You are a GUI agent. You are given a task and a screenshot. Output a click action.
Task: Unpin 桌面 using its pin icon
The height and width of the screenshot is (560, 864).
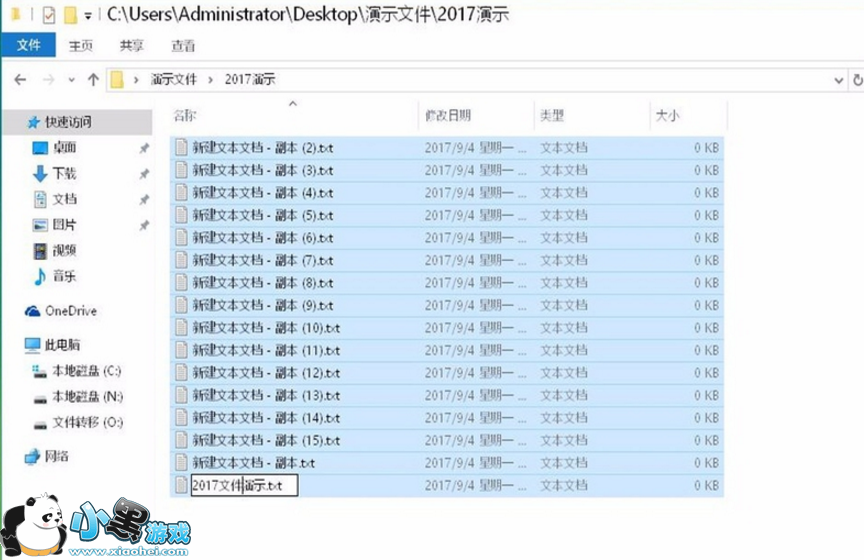pos(144,148)
